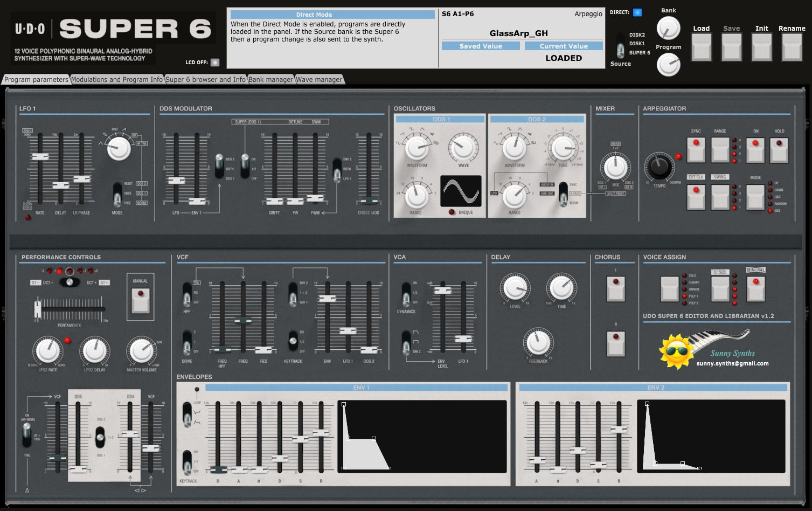Click the Rename button

click(792, 46)
